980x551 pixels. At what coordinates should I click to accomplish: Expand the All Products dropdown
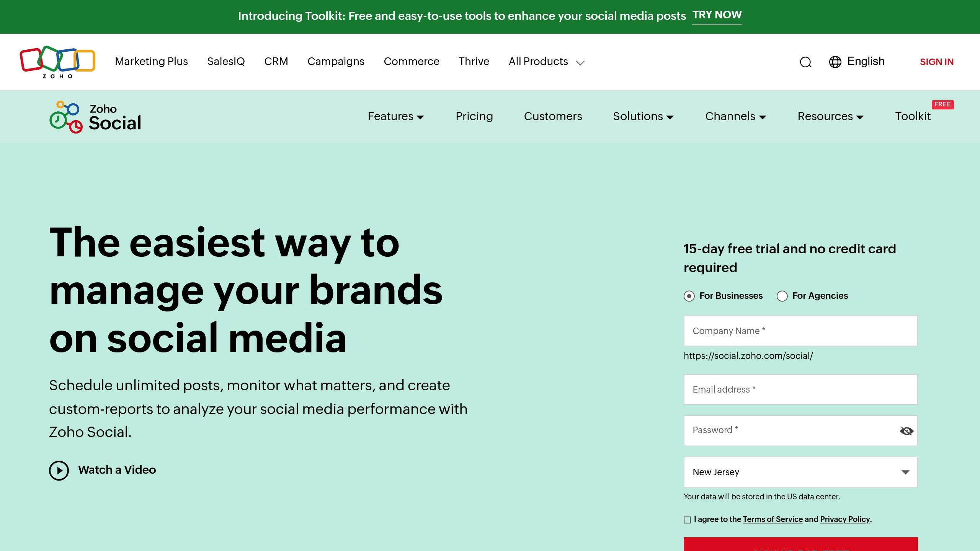546,62
